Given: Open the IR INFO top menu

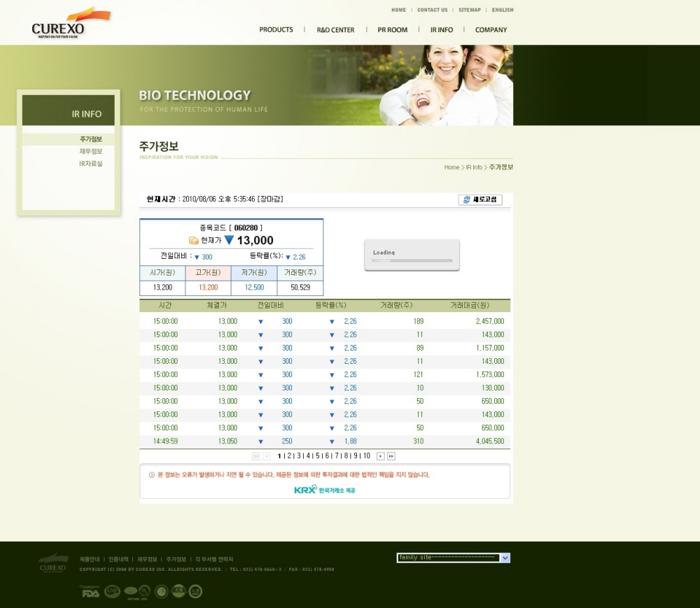Looking at the screenshot, I should pyautogui.click(x=441, y=30).
